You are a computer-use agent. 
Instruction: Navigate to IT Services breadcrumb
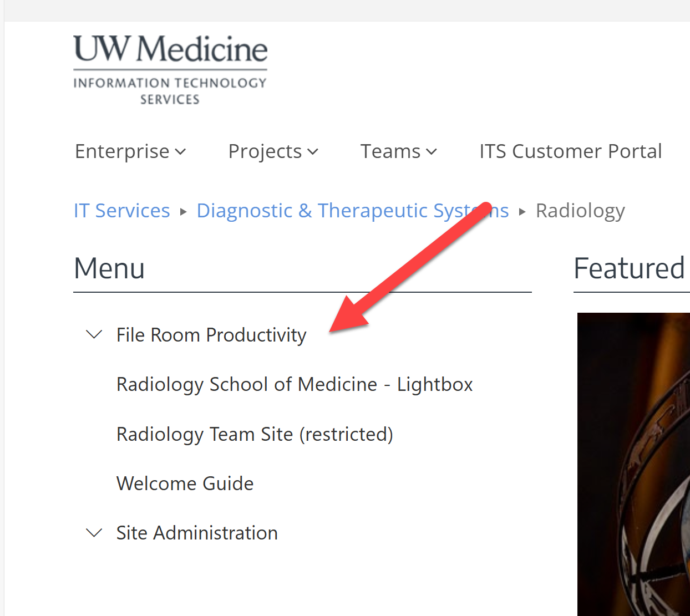122,211
